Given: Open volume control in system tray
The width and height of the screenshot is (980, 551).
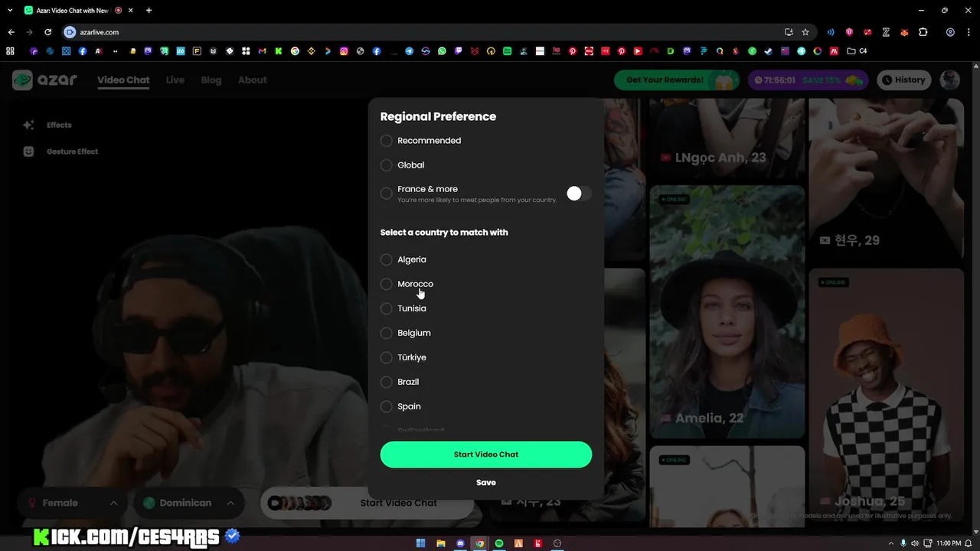Looking at the screenshot, I should click(x=914, y=543).
